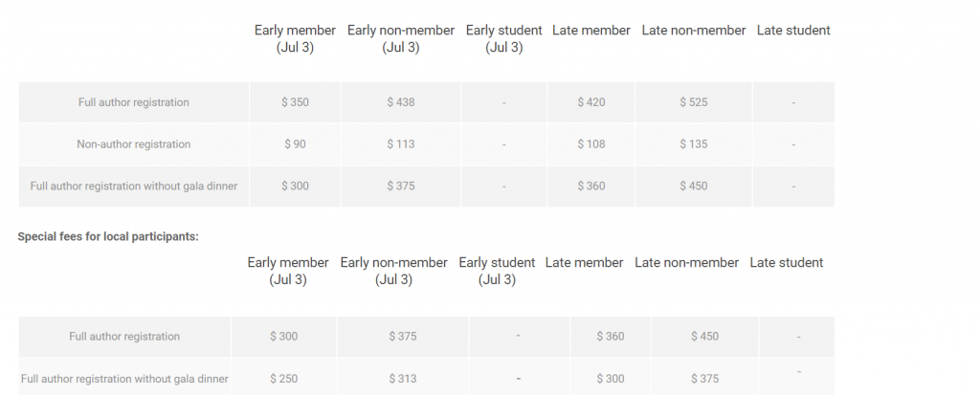The width and height of the screenshot is (980, 395).
Task: Select the $ 113 fee cell
Action: click(401, 144)
